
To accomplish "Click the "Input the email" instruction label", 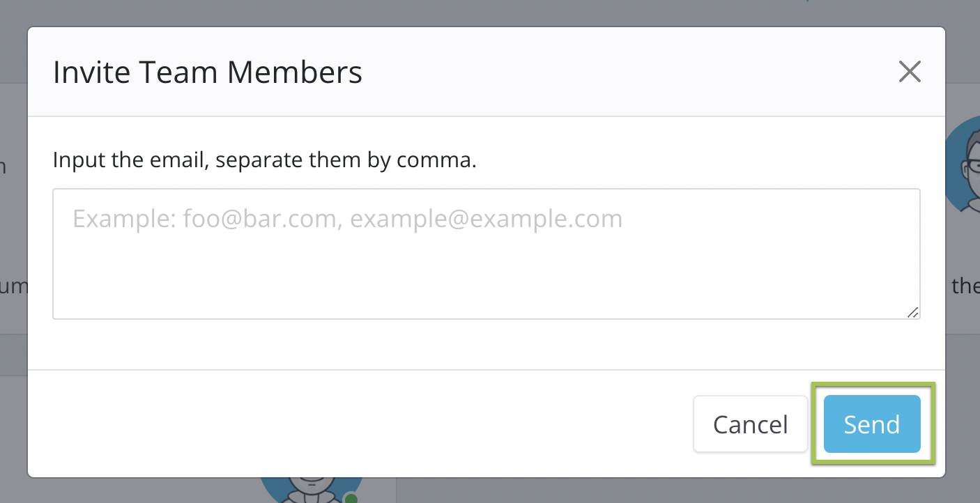I will (264, 160).
